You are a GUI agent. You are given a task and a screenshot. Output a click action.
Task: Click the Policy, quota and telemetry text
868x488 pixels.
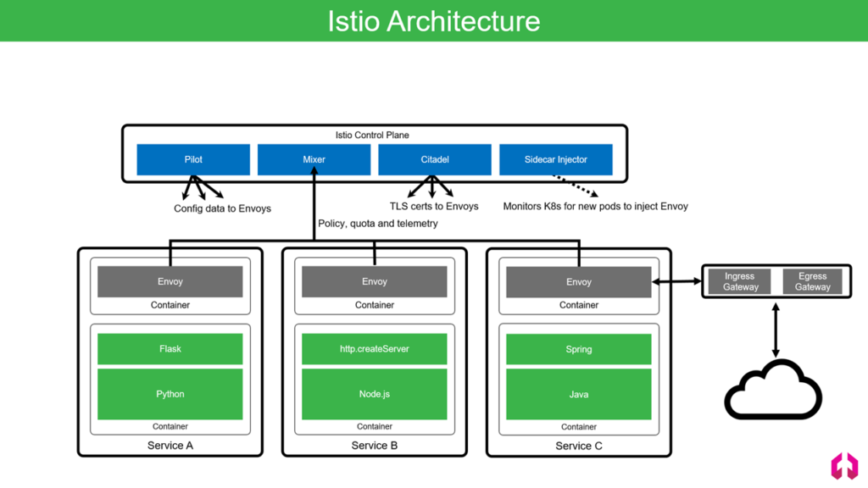point(378,224)
